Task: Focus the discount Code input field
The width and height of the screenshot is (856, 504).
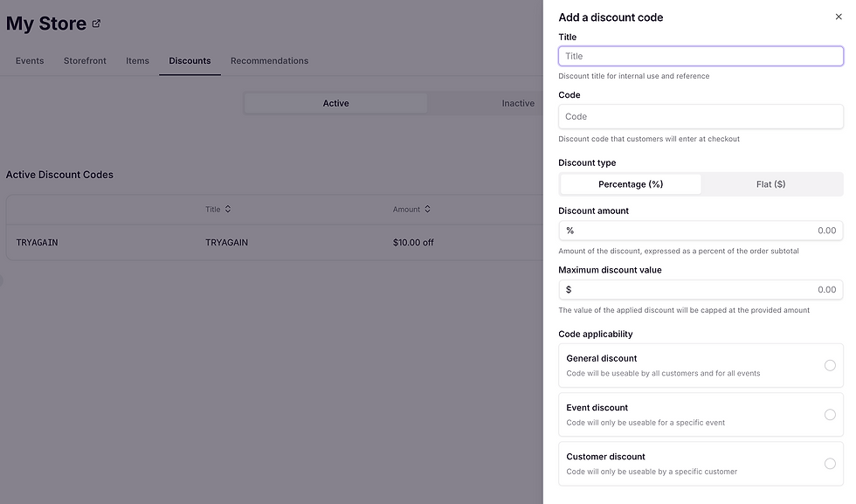Action: (701, 116)
